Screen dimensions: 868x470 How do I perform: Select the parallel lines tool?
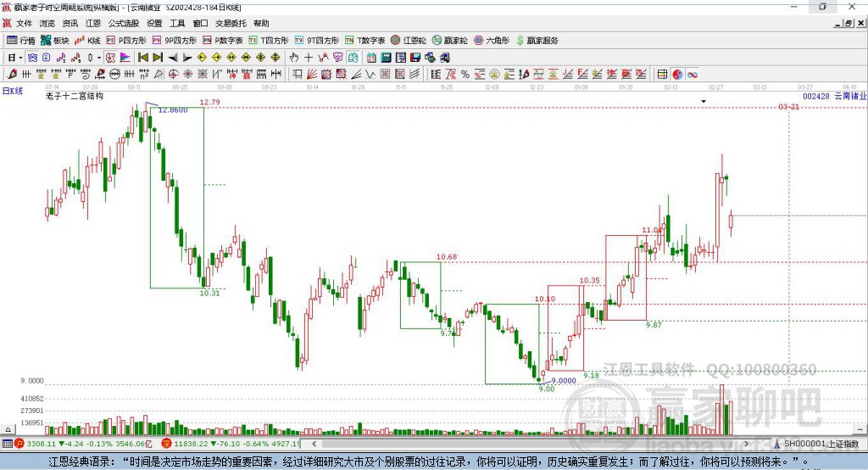[x=415, y=75]
